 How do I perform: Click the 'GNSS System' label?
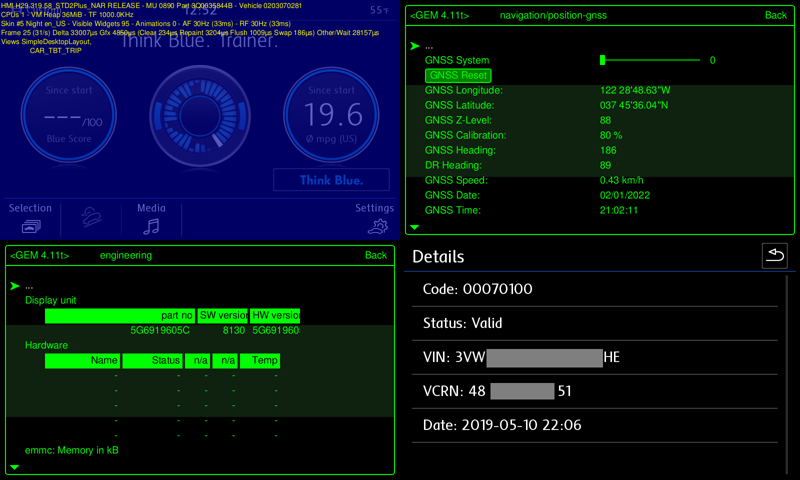click(457, 60)
